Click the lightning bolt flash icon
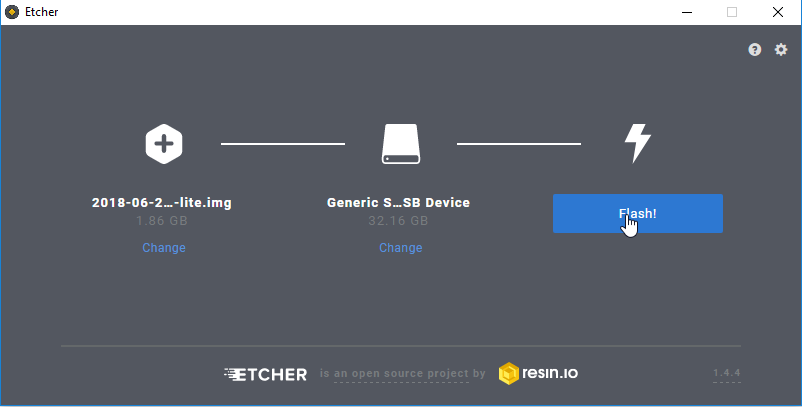Image resolution: width=802 pixels, height=407 pixels. tap(638, 143)
